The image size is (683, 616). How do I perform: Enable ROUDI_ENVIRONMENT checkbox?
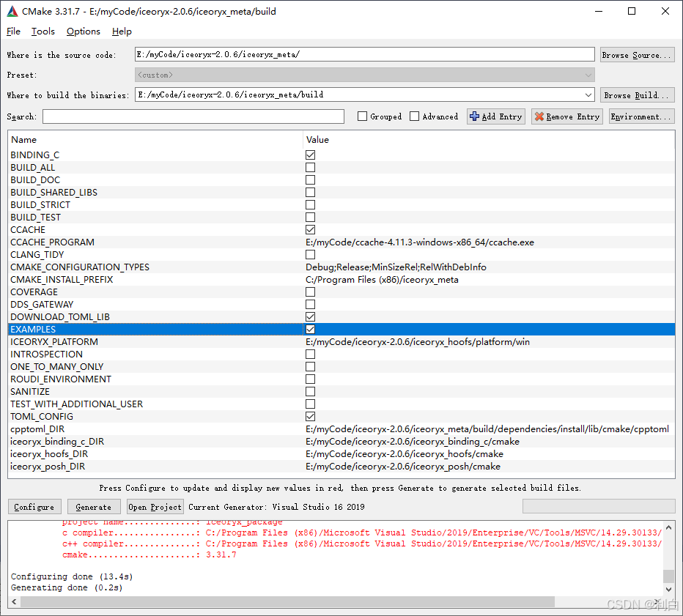pyautogui.click(x=310, y=379)
